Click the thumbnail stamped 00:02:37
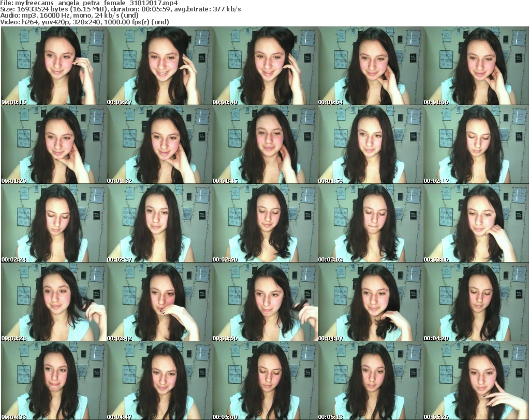530x420 pixels. tap(159, 223)
